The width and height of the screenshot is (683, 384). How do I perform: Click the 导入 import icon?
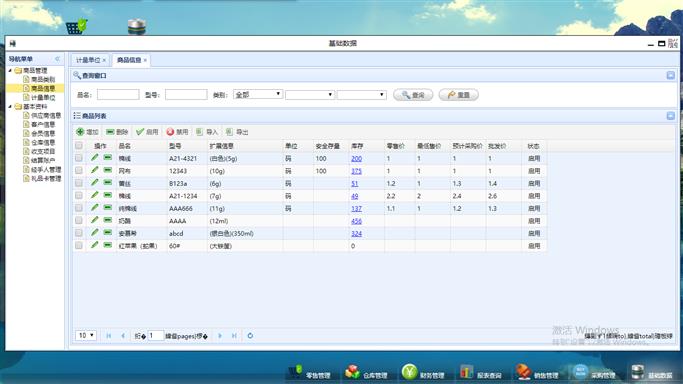click(199, 131)
